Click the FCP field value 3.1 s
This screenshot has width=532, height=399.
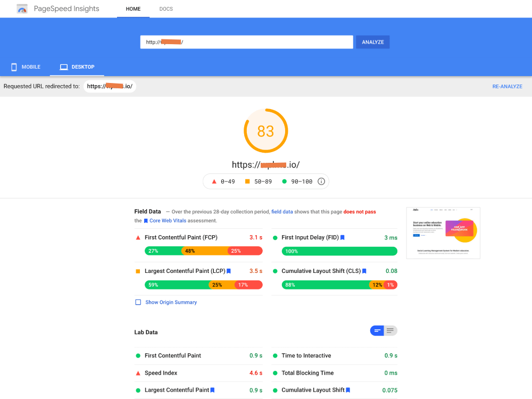pos(256,237)
